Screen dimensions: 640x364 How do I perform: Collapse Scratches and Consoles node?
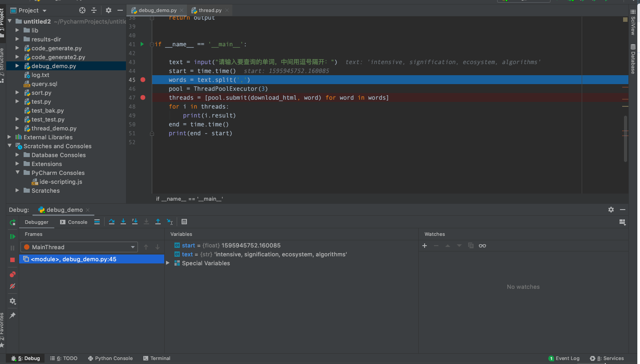pos(9,146)
